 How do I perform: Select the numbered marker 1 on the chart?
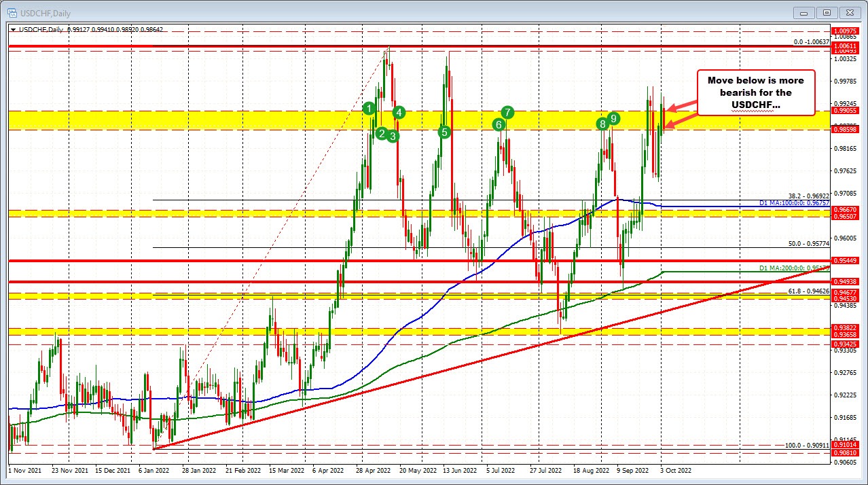tap(370, 108)
